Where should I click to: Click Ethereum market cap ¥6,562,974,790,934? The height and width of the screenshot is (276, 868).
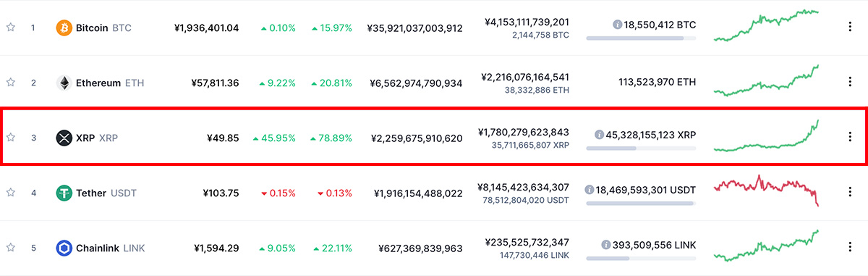[x=416, y=83]
